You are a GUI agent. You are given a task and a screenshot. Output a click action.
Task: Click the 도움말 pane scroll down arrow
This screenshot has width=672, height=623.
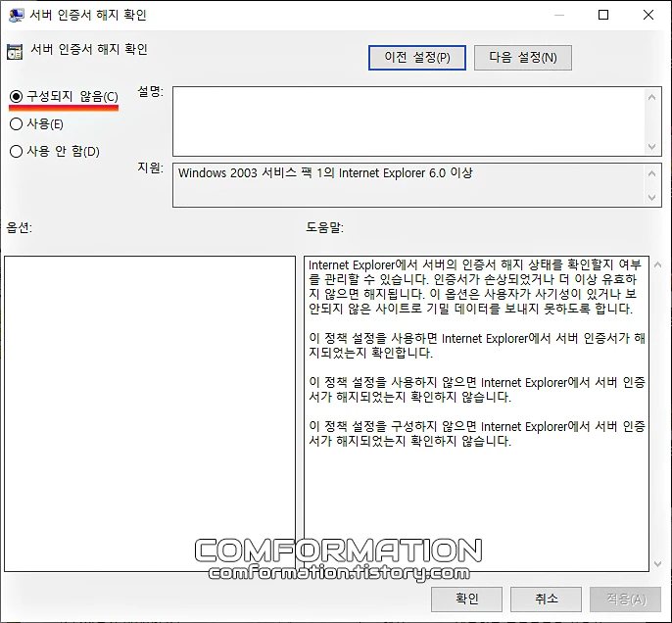point(658,564)
